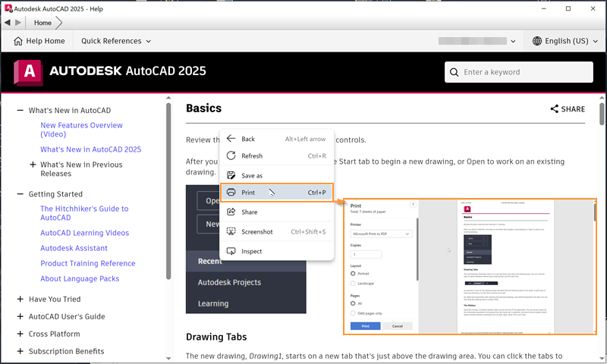Select the Getting Started tree label
607x364 pixels.
[x=55, y=194]
